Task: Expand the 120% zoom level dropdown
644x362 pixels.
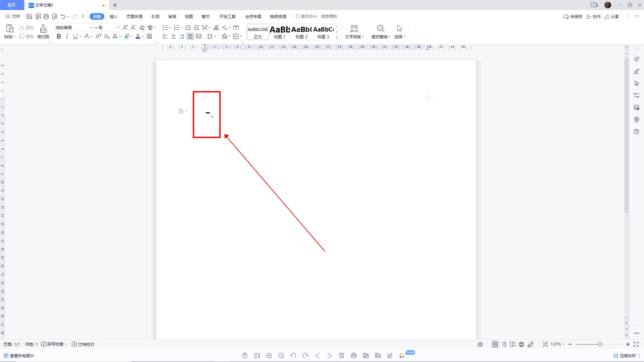Action: tap(563, 344)
